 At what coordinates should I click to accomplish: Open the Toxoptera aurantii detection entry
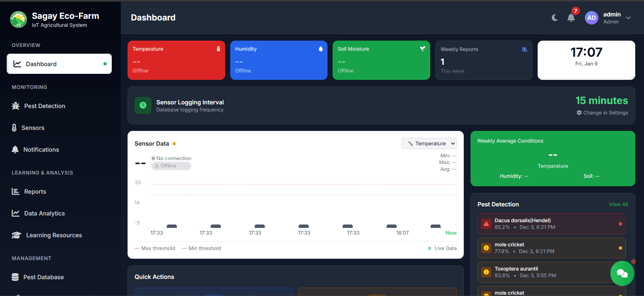coord(551,272)
